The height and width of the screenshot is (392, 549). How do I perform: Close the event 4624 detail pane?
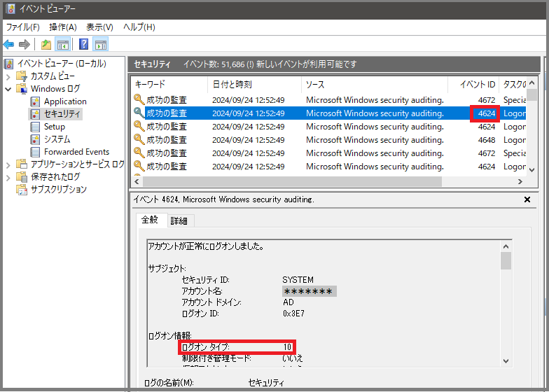click(527, 199)
